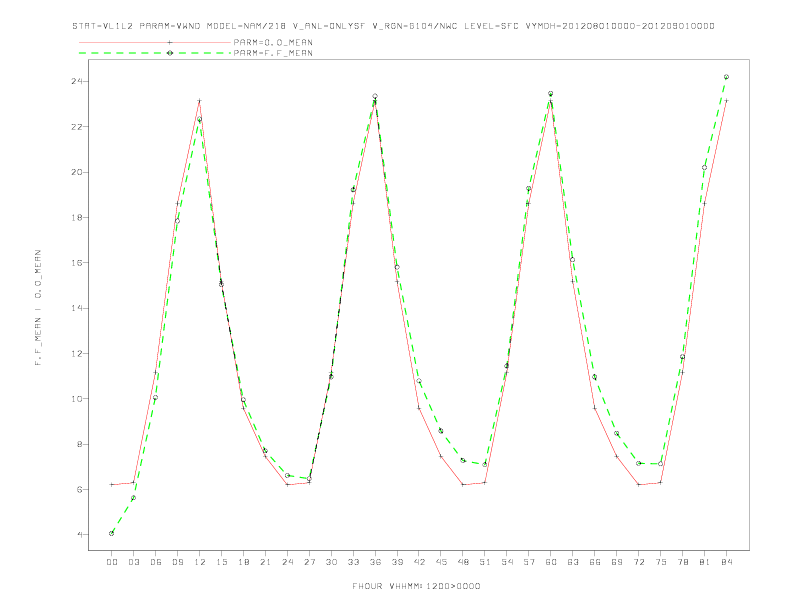Select the PARM=O.O_MEAN legend label
The width and height of the screenshot is (792, 612).
(273, 42)
